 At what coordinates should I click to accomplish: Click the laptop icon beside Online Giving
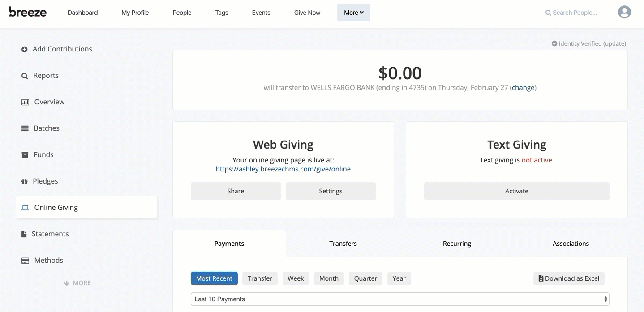(26, 208)
